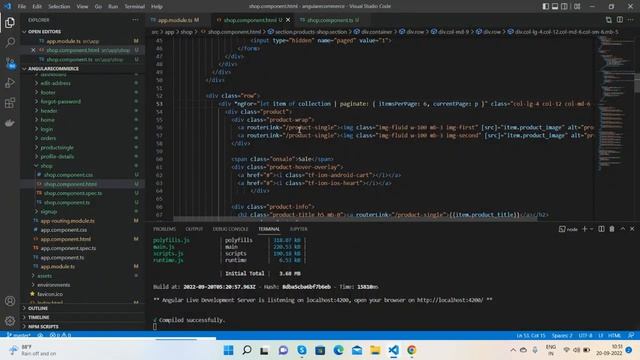This screenshot has width=640, height=360.
Task: Open Windows Start menu
Action: [229, 350]
